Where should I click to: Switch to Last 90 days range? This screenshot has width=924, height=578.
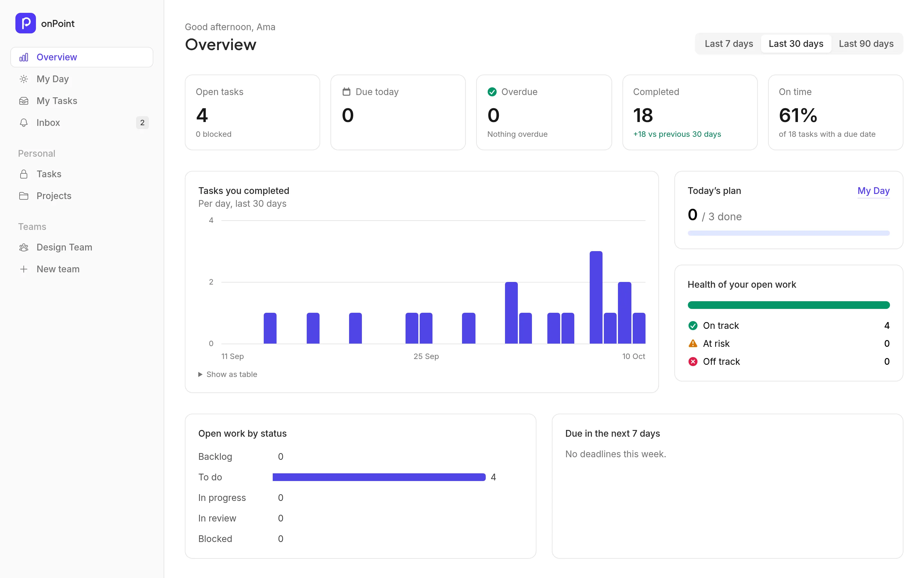pos(866,44)
